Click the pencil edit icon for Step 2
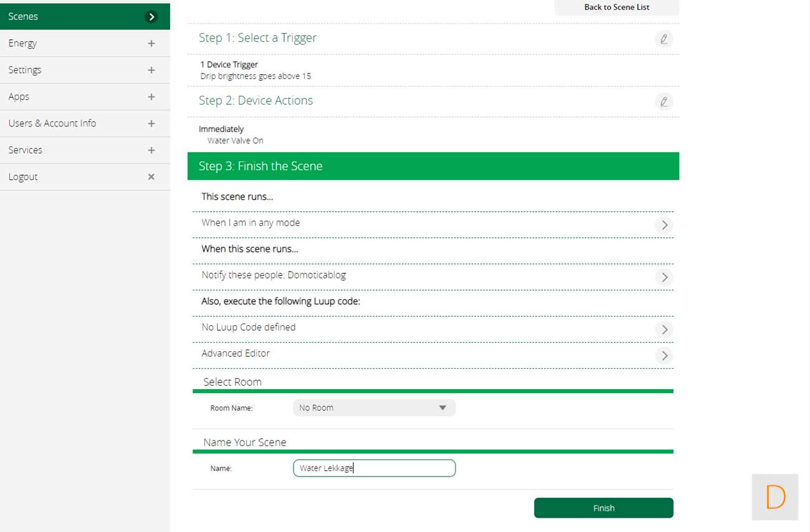Viewport: 810px width, 532px height. tap(664, 102)
